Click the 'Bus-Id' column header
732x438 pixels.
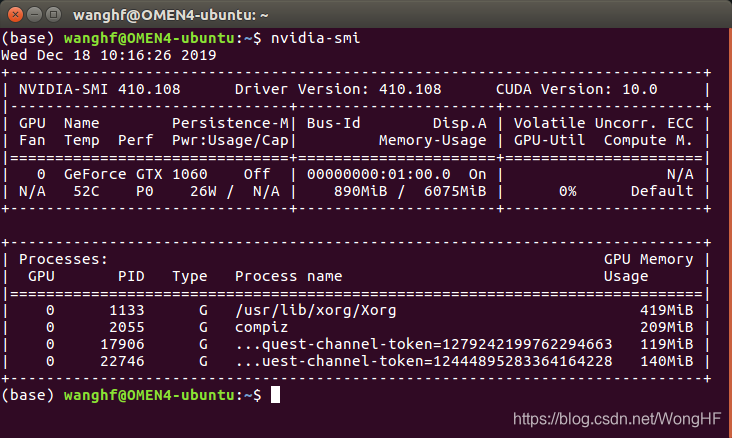pyautogui.click(x=333, y=123)
